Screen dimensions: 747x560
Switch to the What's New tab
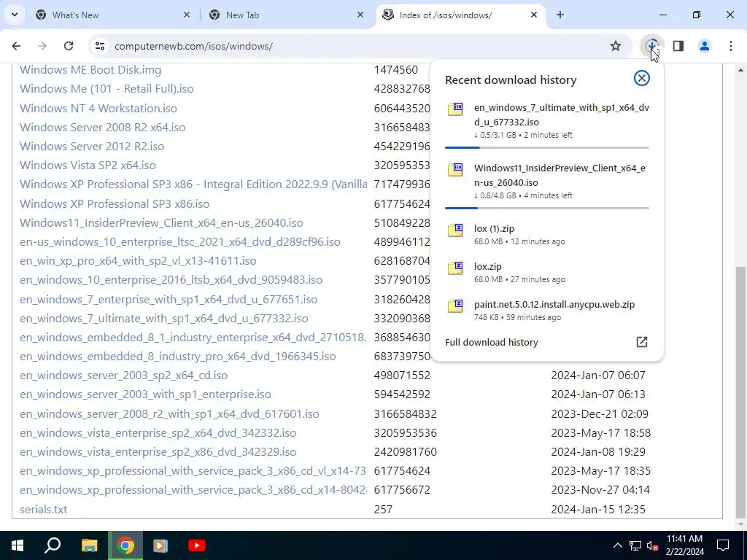(x=112, y=15)
